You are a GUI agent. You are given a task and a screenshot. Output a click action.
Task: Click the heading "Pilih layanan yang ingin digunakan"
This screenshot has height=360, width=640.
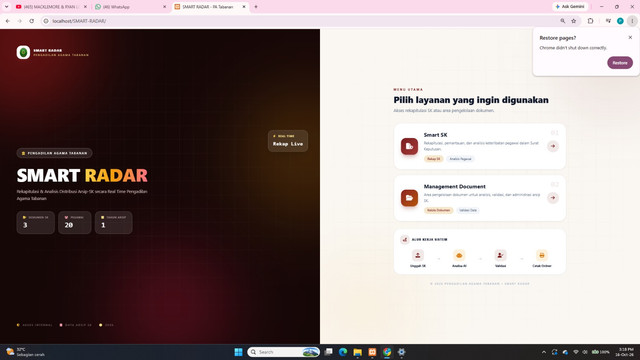[471, 100]
